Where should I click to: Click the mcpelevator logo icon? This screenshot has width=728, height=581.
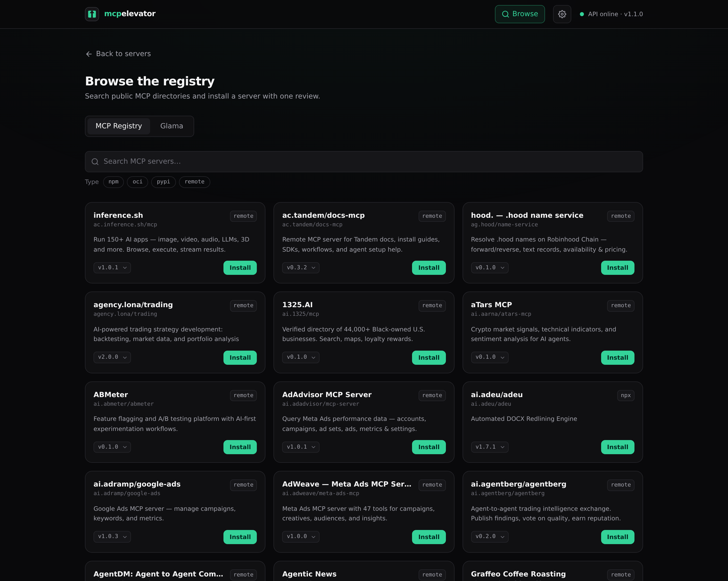point(92,14)
